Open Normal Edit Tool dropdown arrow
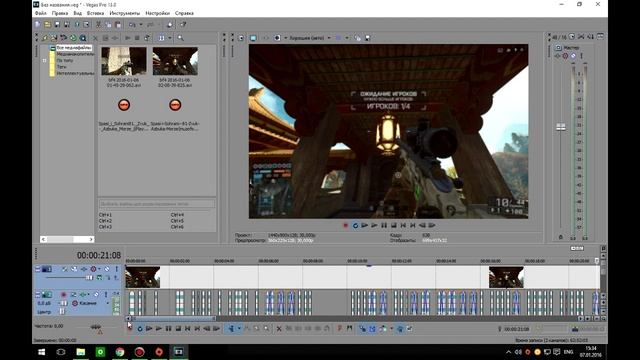The height and width of the screenshot is (360, 640). 239,329
